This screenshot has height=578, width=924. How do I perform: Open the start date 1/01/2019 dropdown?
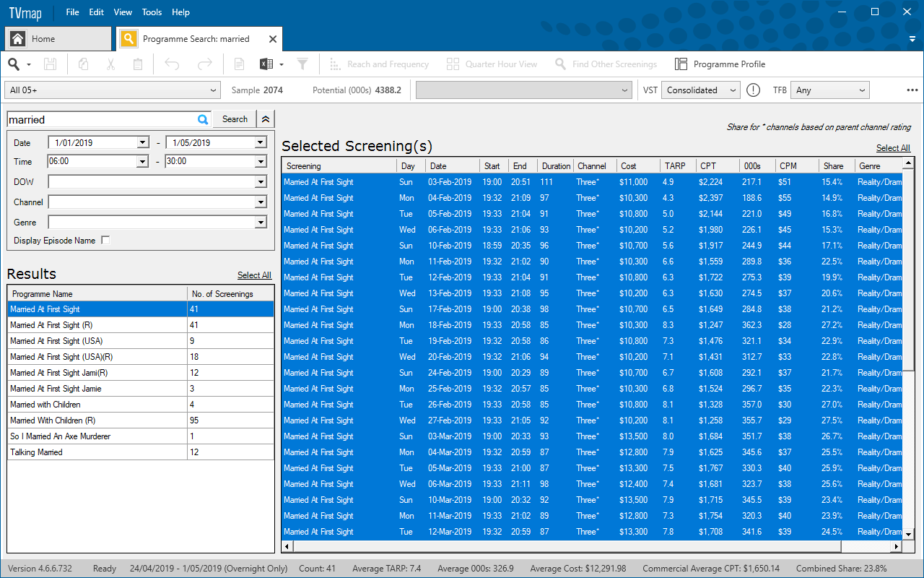142,142
